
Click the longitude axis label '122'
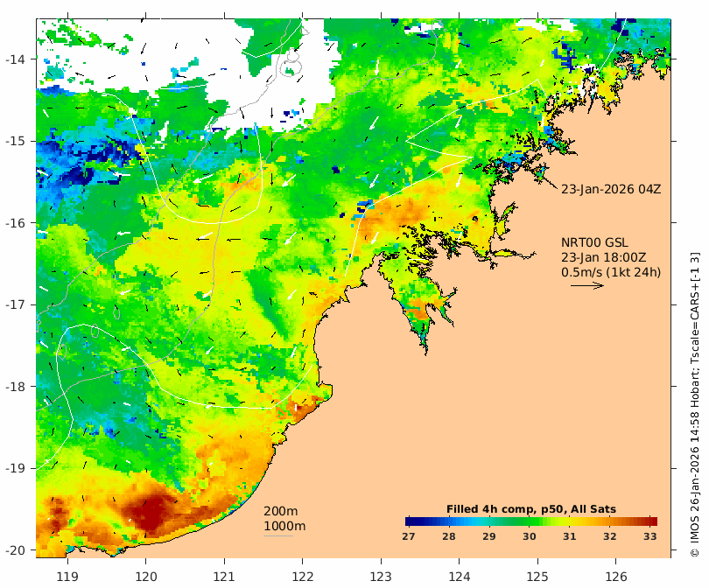[303, 577]
